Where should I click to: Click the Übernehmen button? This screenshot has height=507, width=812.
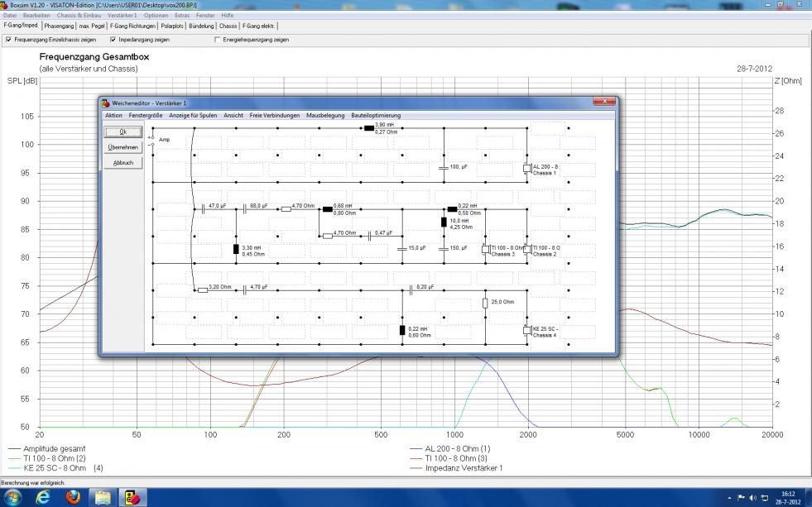point(123,147)
